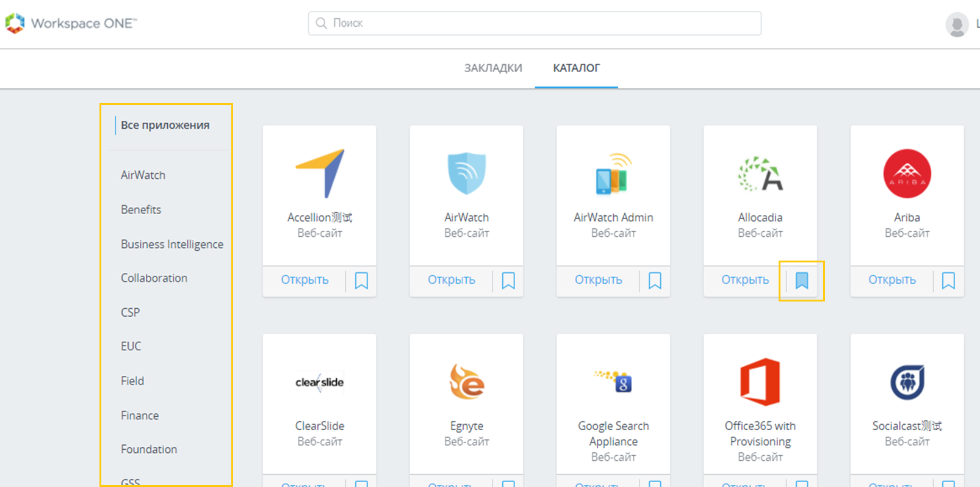Viewport: 980px width, 487px height.
Task: Select the CSP category
Action: pyautogui.click(x=130, y=312)
